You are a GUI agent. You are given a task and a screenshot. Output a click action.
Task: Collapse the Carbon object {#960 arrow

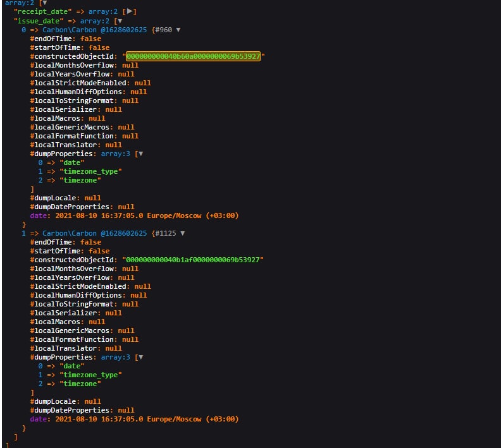pos(178,30)
